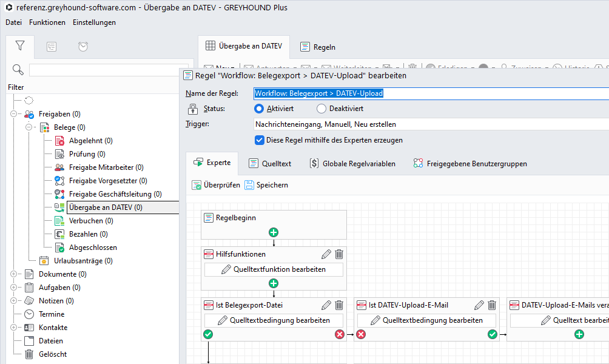The height and width of the screenshot is (364, 609).
Task: Edit the Ist DATEV-Upload-E-Mail node via pencil
Action: click(479, 305)
